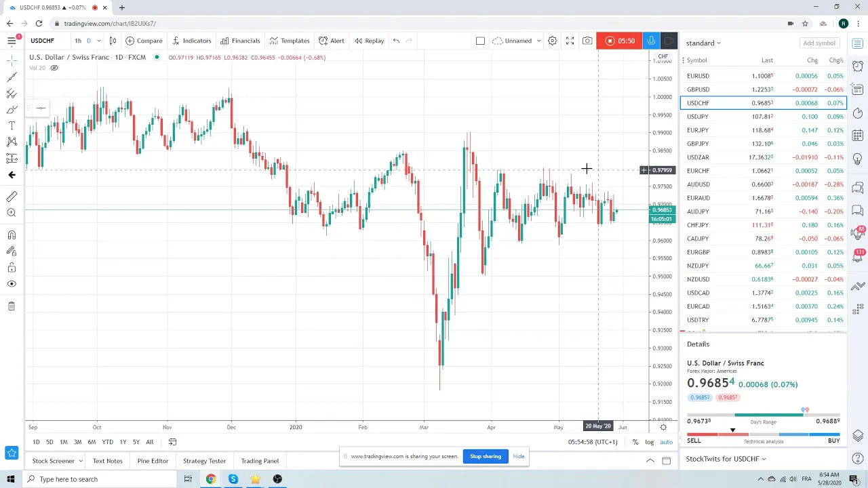Open the Unnamed layout dropdown arrow
The image size is (868, 488).
(x=538, y=41)
